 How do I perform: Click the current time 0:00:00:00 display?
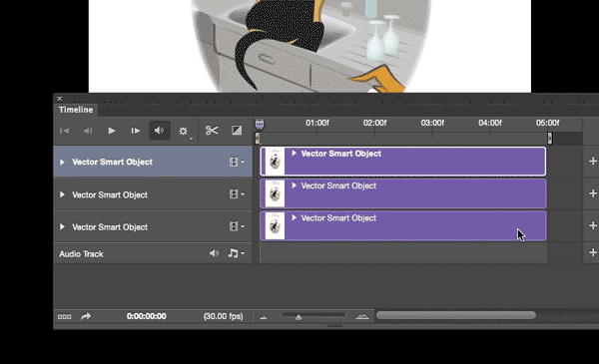pos(147,316)
